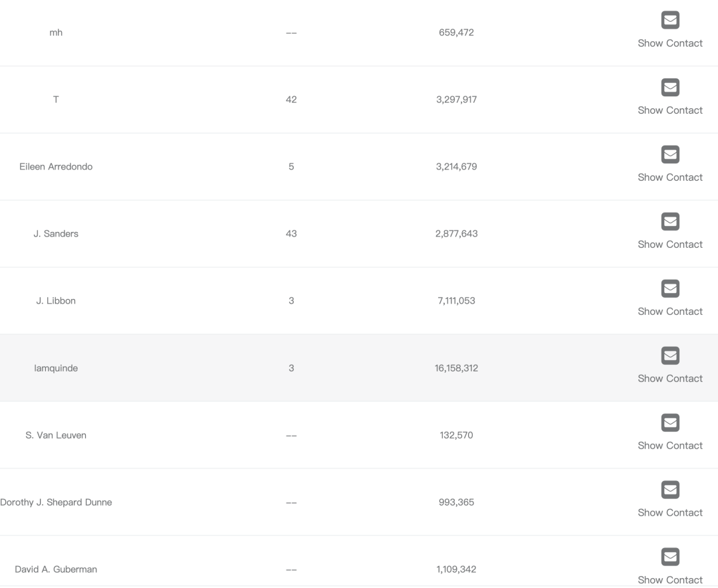Show Contact for Iamquinde

(670, 379)
